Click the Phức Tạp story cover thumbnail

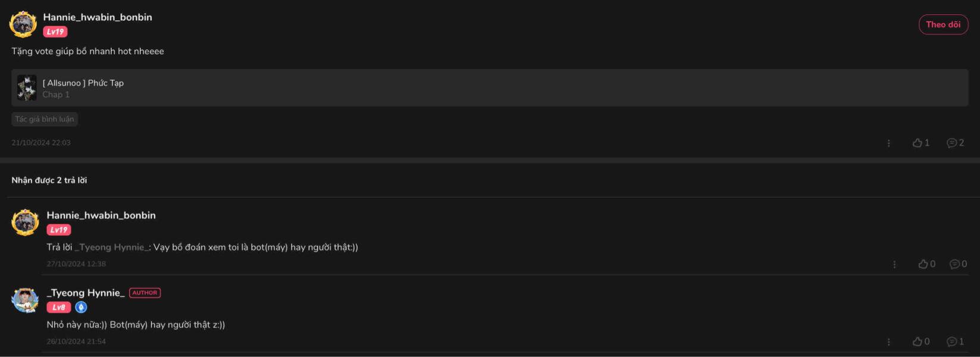coord(27,87)
